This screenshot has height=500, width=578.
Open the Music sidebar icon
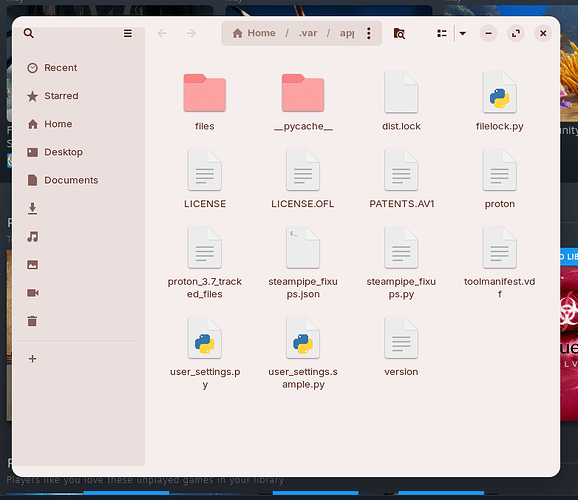click(32, 236)
